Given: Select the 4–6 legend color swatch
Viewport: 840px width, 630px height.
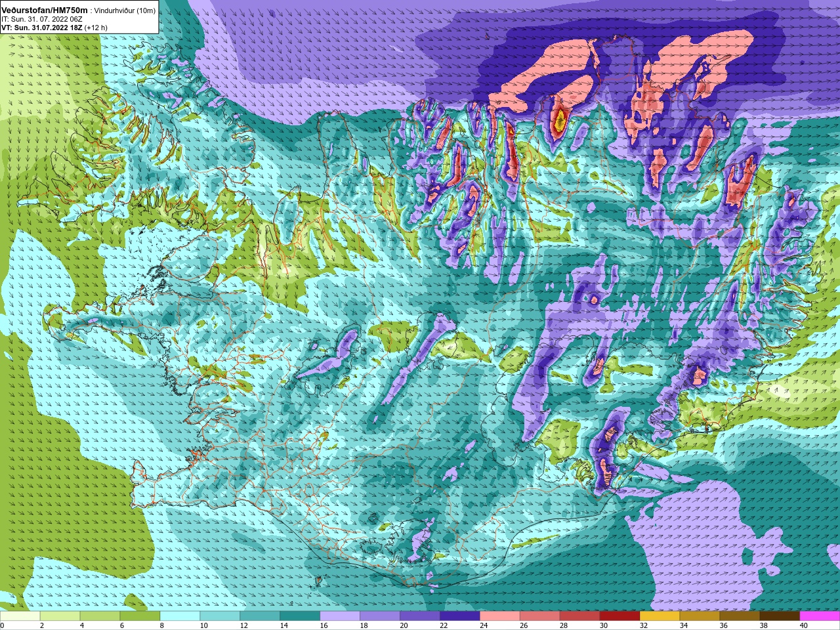Looking at the screenshot, I should click(100, 616).
